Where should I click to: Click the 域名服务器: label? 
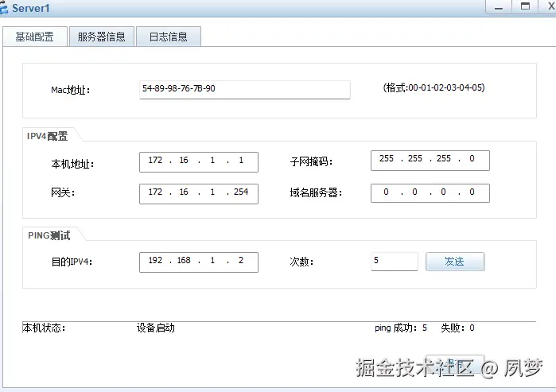(316, 192)
